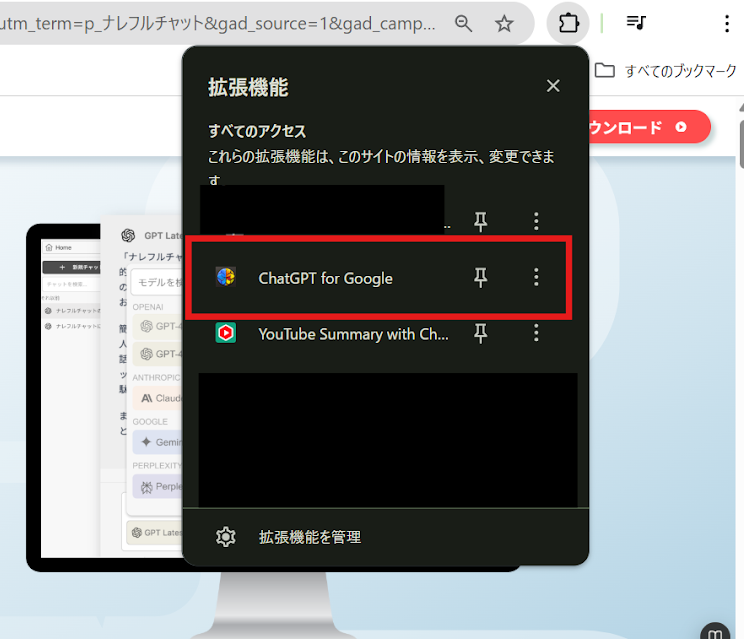
Task: Click the ChatGPT for Google brain icon
Action: point(226,277)
